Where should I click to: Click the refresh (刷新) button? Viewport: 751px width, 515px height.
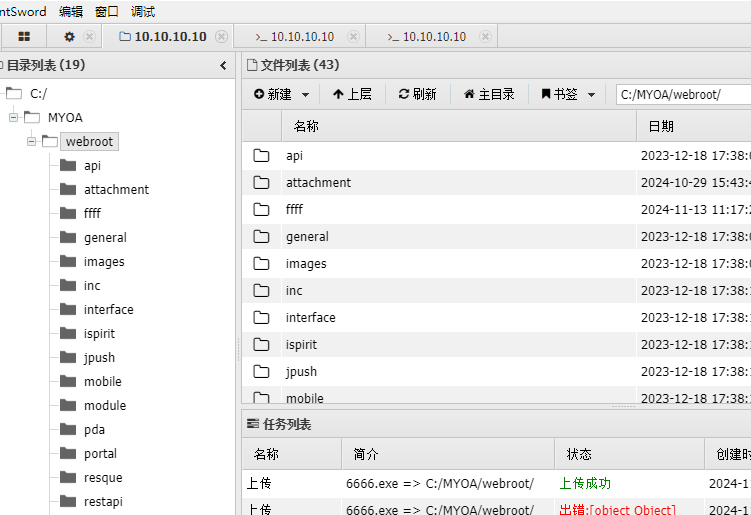pos(417,94)
